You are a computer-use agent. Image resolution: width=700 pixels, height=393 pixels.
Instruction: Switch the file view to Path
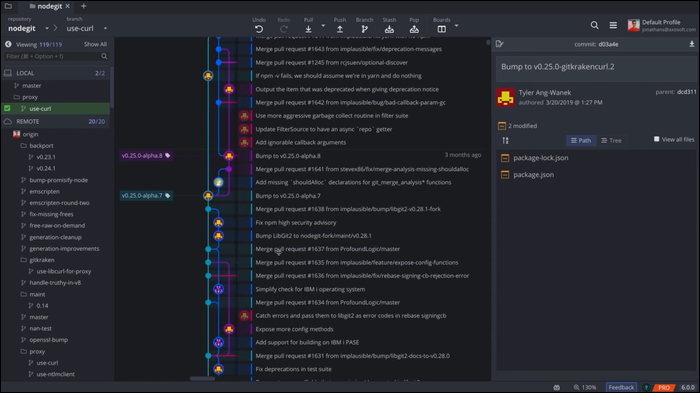point(581,140)
